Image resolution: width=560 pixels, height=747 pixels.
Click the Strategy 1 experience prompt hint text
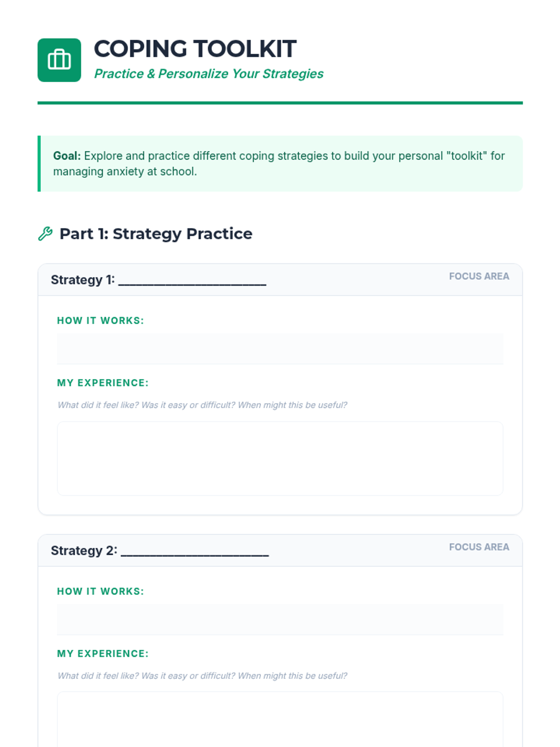pos(202,405)
